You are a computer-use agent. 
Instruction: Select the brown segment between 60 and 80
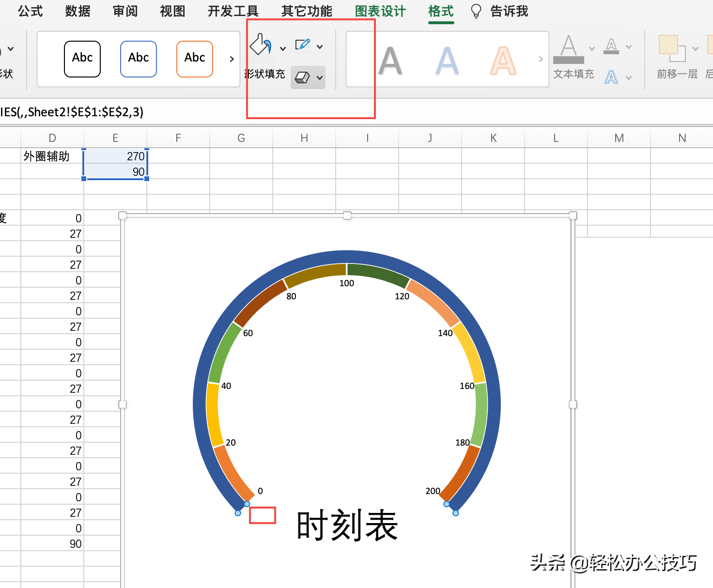[x=260, y=303]
